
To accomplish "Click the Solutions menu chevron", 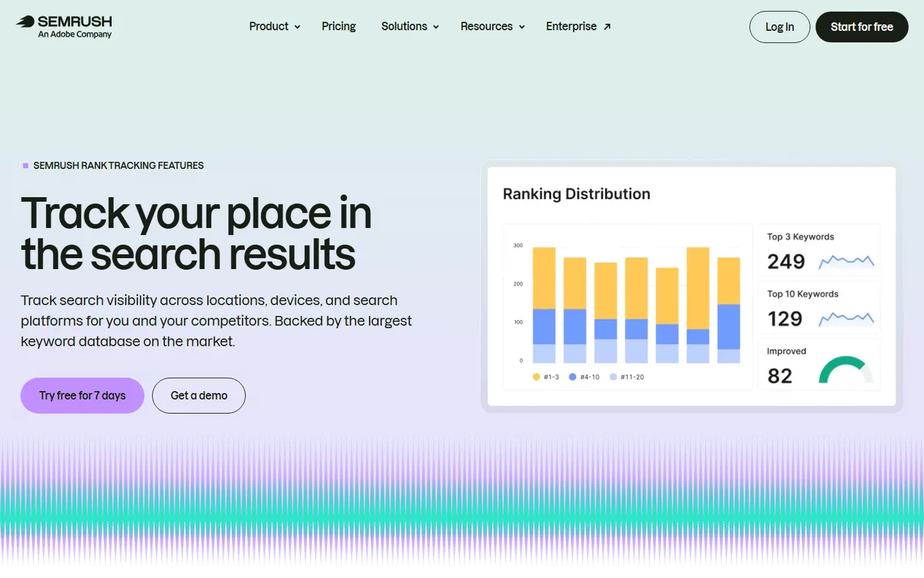I will point(436,27).
